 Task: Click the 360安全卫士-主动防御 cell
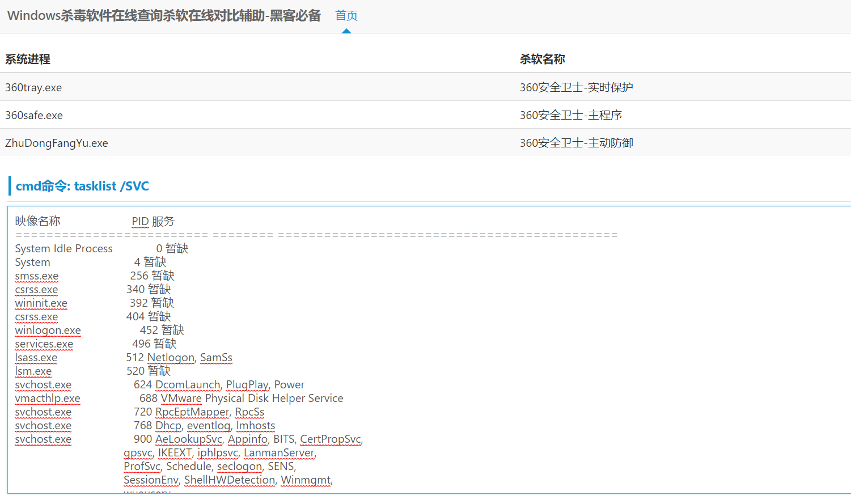[x=577, y=143]
